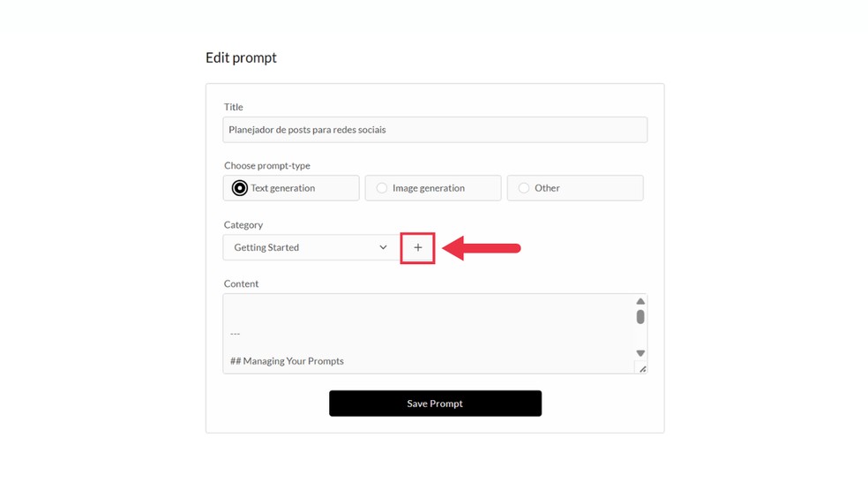This screenshot has width=868, height=483.
Task: Select the Other prompt-type option
Action: click(x=524, y=188)
